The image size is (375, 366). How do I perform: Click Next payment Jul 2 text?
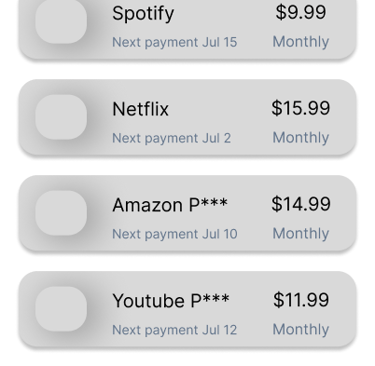pyautogui.click(x=171, y=138)
